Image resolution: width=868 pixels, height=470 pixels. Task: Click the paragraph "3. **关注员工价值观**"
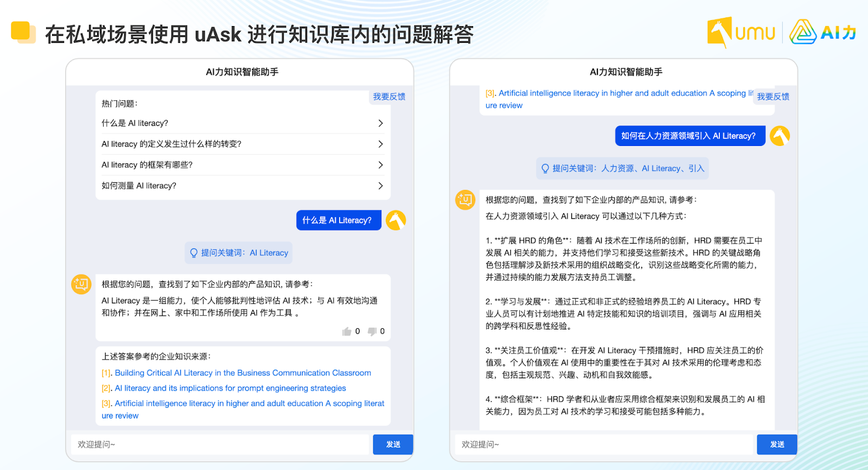[x=624, y=363]
